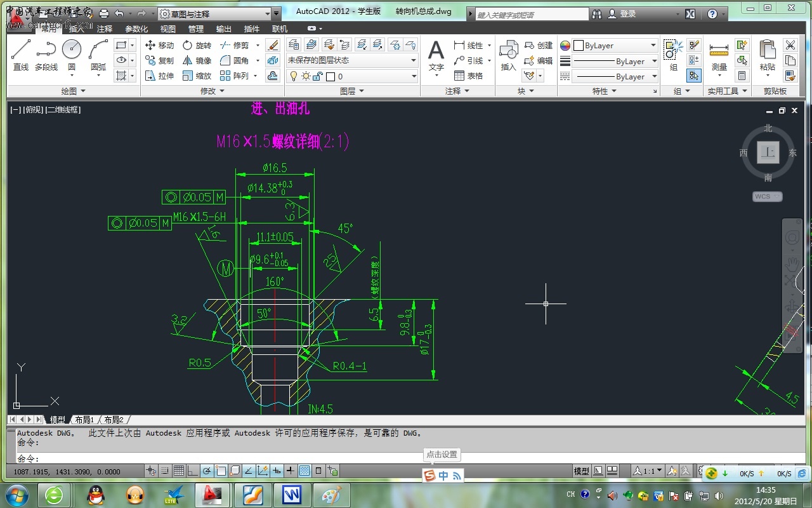812x508 pixels.
Task: Click the 阵列 (Array) tool
Action: pyautogui.click(x=235, y=76)
